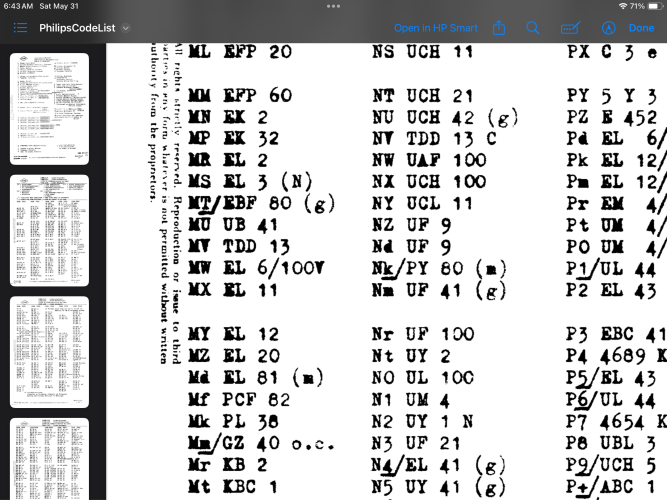Tap the entry "MV TDD 13"
667x500 pixels.
[x=239, y=246]
